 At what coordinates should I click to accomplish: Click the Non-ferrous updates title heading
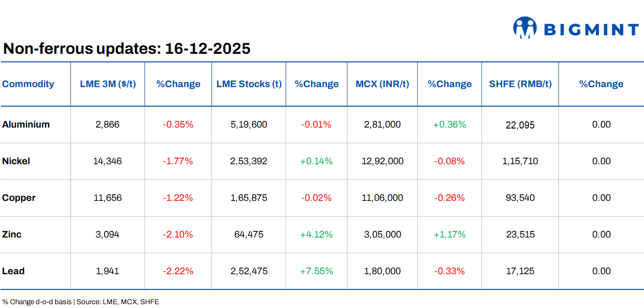pyautogui.click(x=127, y=49)
